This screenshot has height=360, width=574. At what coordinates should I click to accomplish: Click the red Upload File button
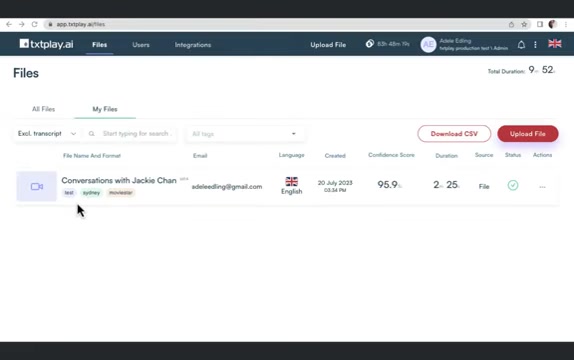(x=528, y=134)
